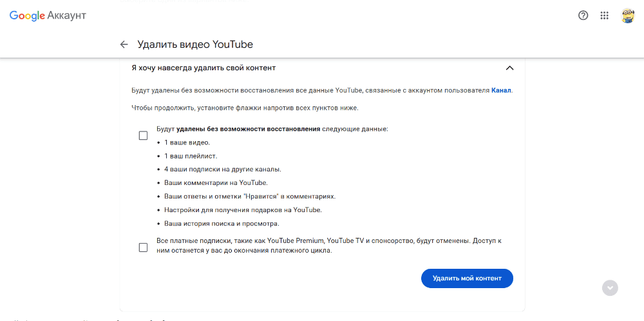This screenshot has width=644, height=321.
Task: Click 'Ваши комментарии на YouTube.' item
Action: click(216, 183)
